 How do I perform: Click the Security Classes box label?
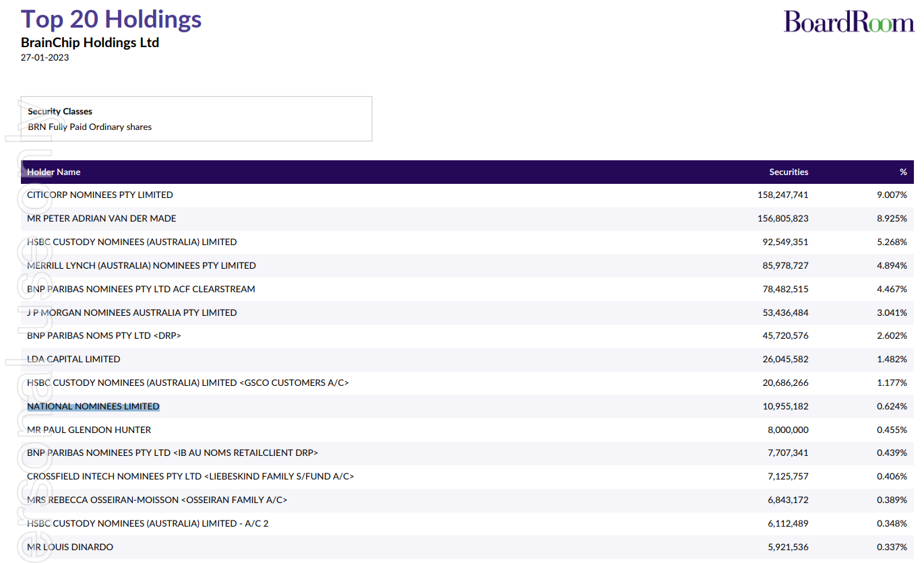[x=60, y=111]
